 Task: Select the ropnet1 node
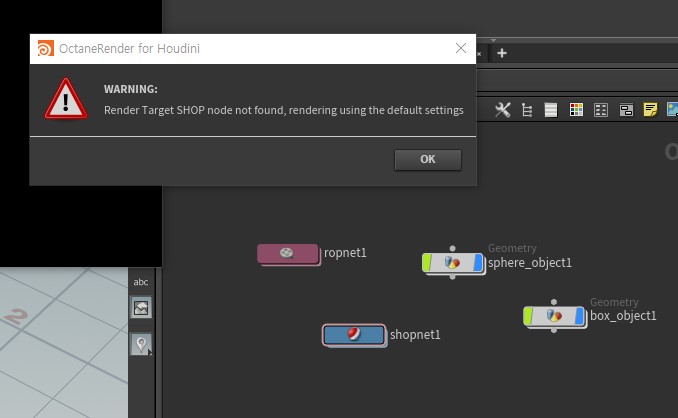click(x=288, y=254)
